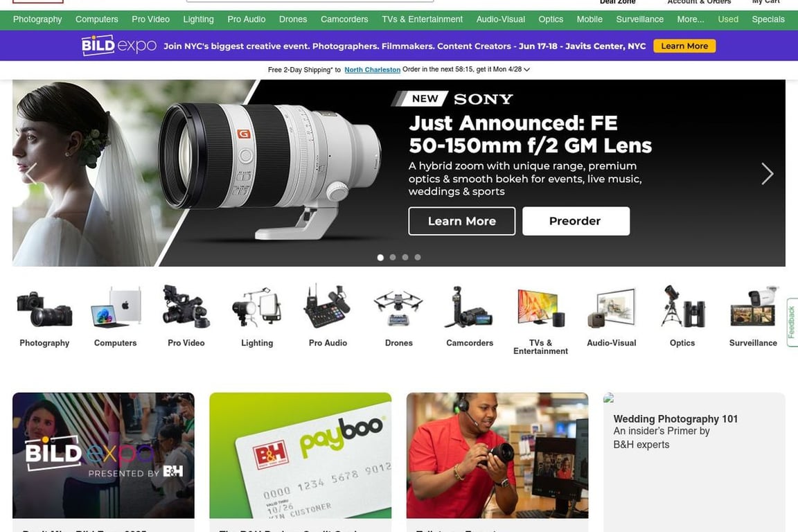The height and width of the screenshot is (532, 798).
Task: Open Pro Audio in the green nav bar
Action: coord(247,19)
